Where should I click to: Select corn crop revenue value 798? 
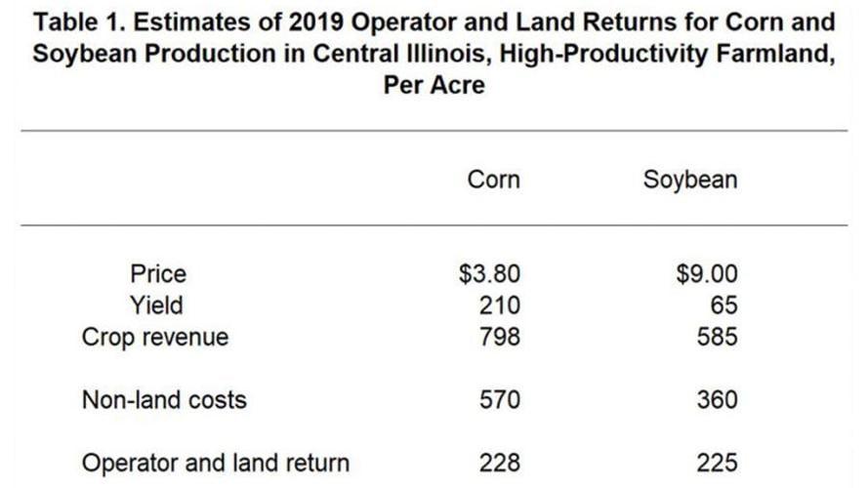501,337
